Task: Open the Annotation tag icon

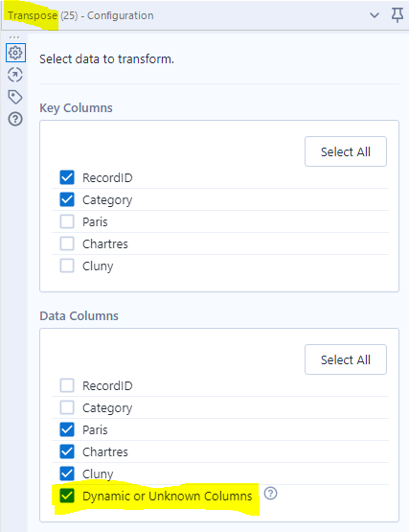Action: coord(15,97)
